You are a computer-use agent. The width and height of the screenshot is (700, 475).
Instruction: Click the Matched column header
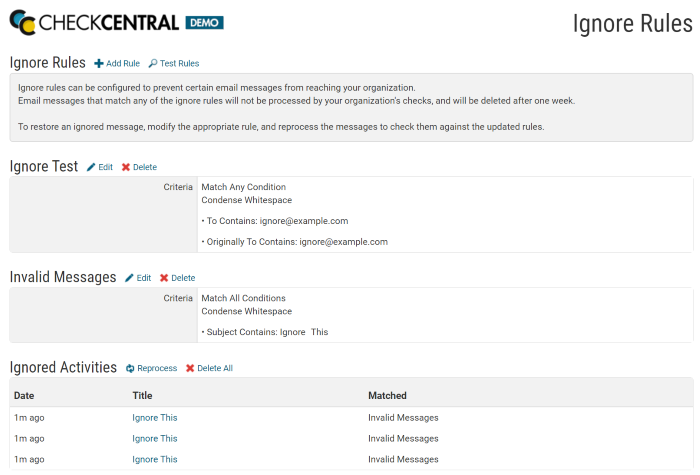pos(387,396)
